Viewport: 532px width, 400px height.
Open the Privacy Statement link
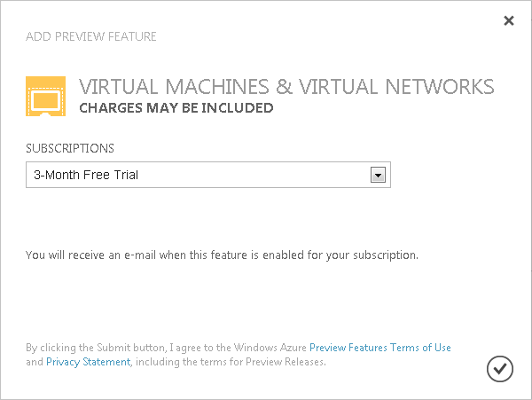click(x=88, y=362)
